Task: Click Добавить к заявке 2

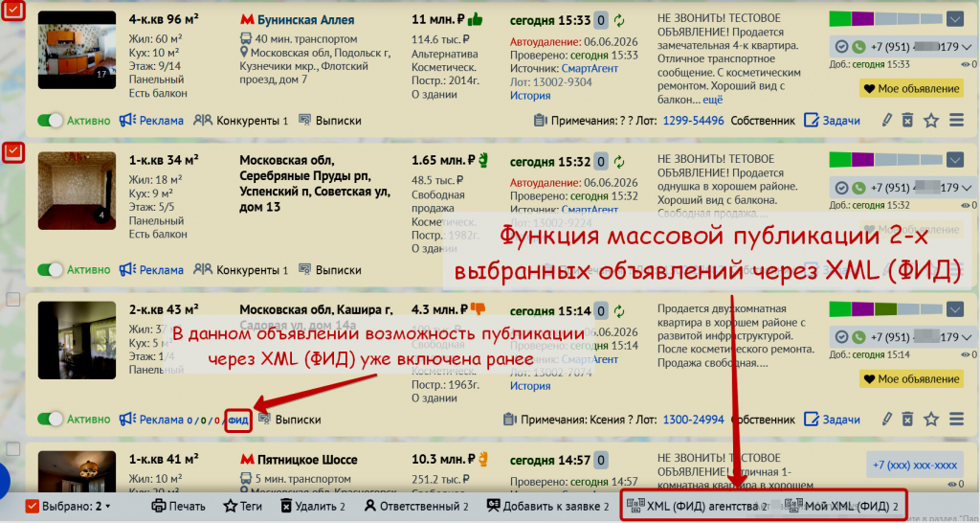Action: point(547,506)
